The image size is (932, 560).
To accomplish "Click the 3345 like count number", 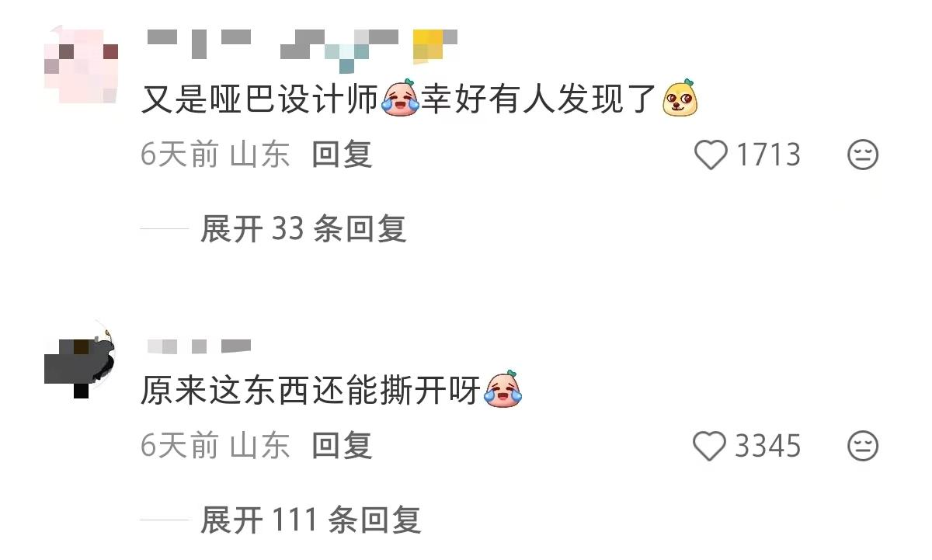I will pos(768,446).
